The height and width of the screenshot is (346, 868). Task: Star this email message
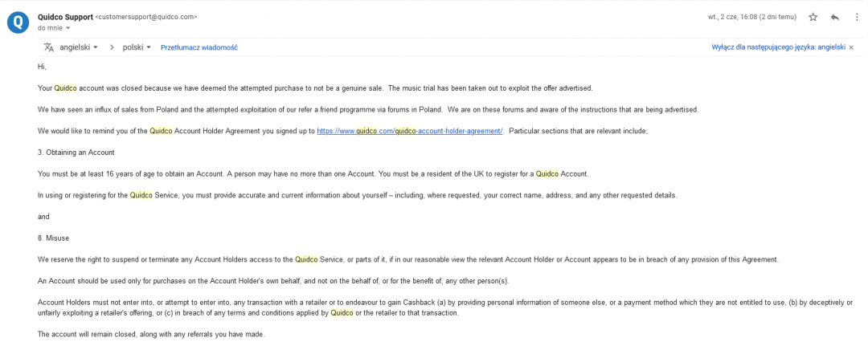[813, 17]
